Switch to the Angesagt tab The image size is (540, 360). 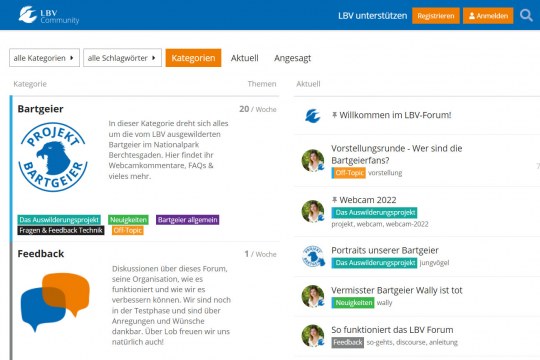pos(292,58)
